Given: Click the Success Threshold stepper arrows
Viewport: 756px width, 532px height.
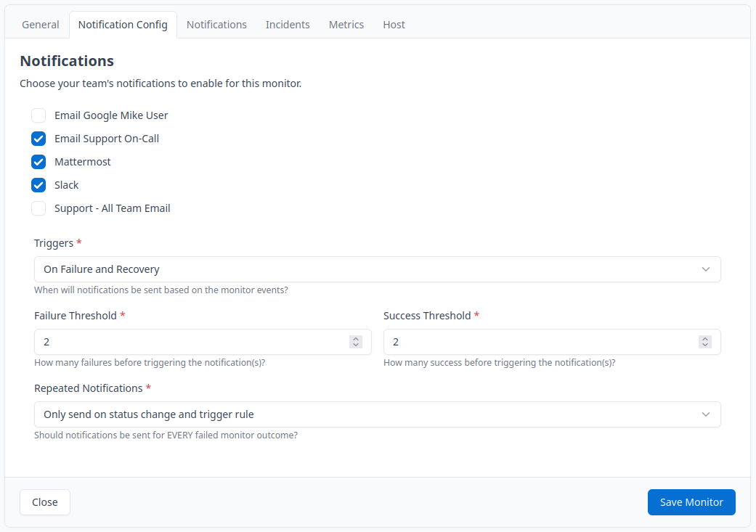Looking at the screenshot, I should click(x=705, y=342).
